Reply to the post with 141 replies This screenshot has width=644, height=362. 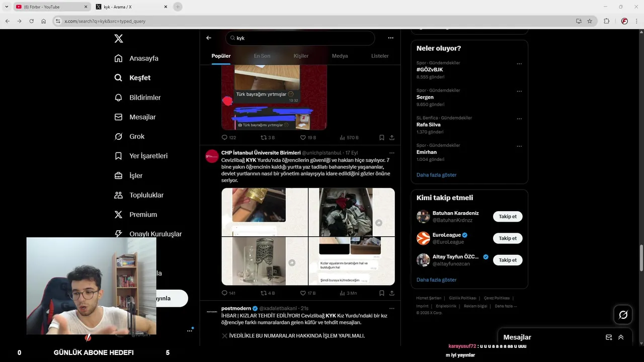(228, 293)
